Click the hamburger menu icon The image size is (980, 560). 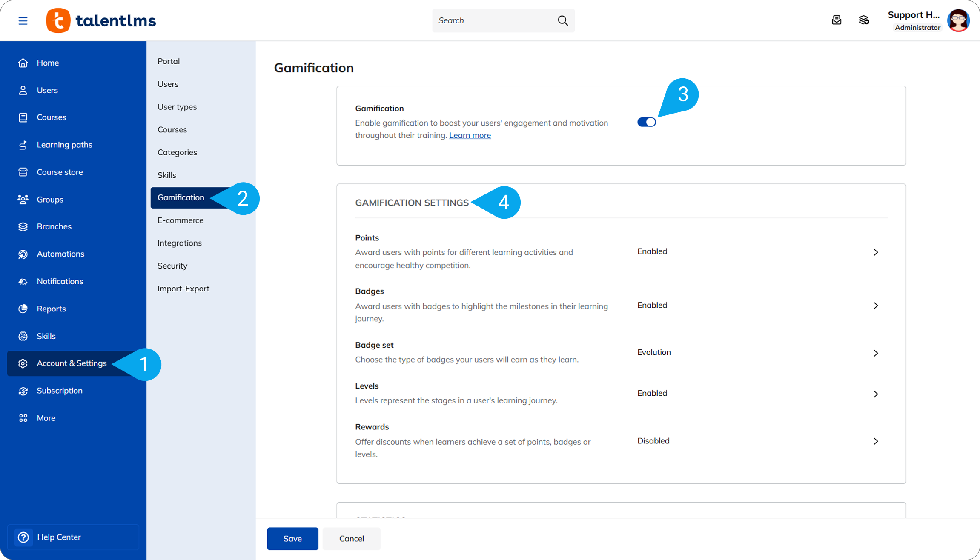click(x=23, y=20)
